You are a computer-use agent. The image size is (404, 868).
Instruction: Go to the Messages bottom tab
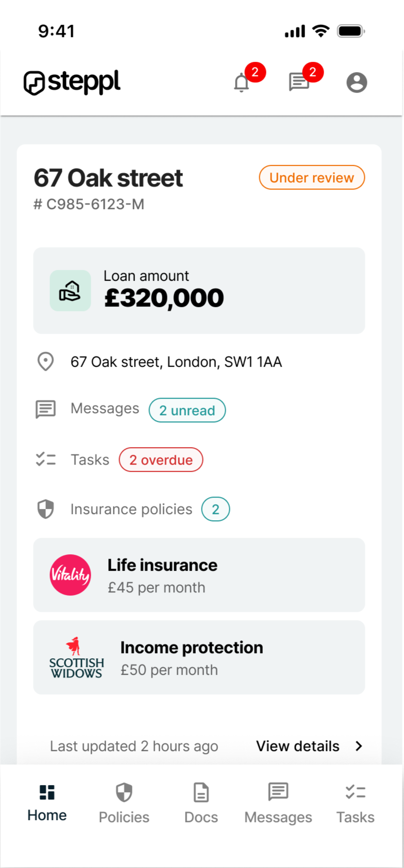pos(278,804)
